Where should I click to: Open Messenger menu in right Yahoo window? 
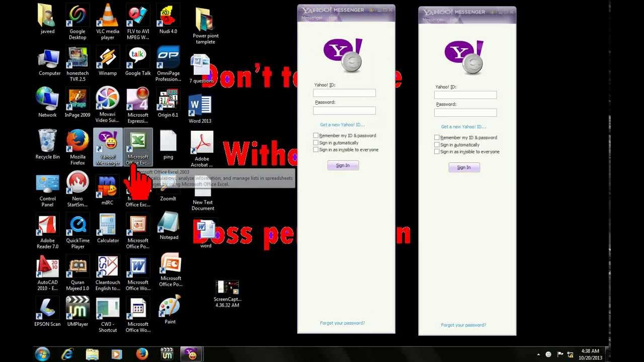pyautogui.click(x=433, y=20)
